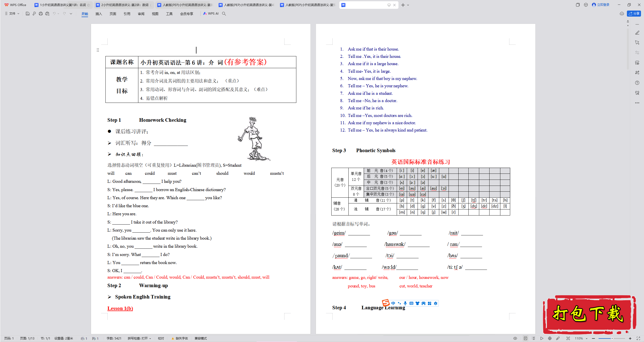Open the help question mark icon

(x=637, y=83)
